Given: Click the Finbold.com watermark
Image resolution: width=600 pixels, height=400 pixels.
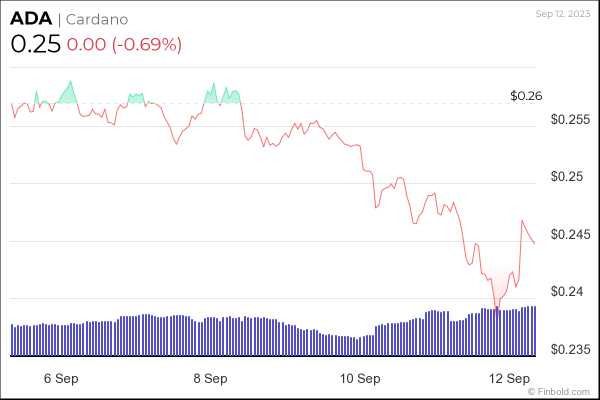Looking at the screenshot, I should coord(564,390).
